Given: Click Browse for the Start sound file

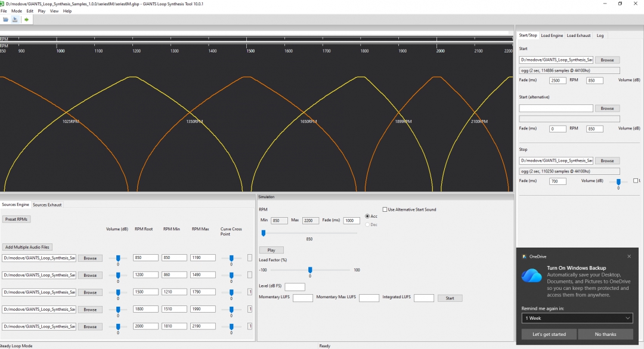Looking at the screenshot, I should [607, 60].
